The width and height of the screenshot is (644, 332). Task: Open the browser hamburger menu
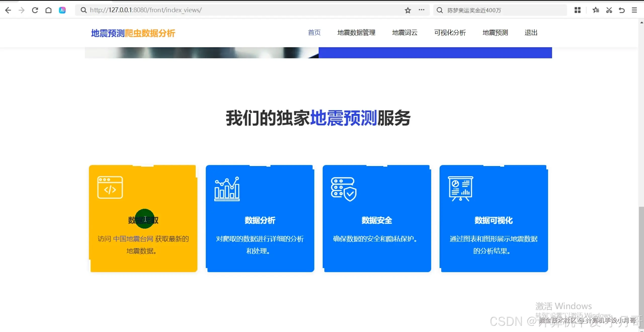pos(635,10)
